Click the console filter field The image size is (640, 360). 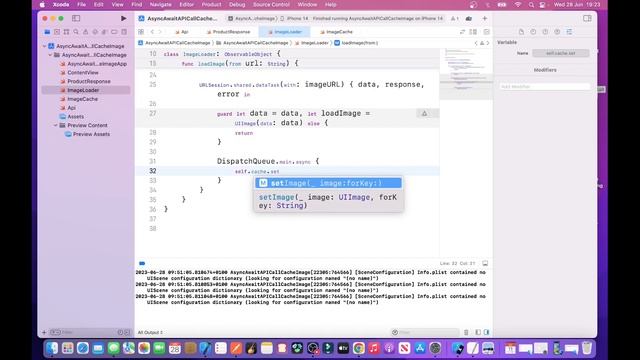(424, 333)
